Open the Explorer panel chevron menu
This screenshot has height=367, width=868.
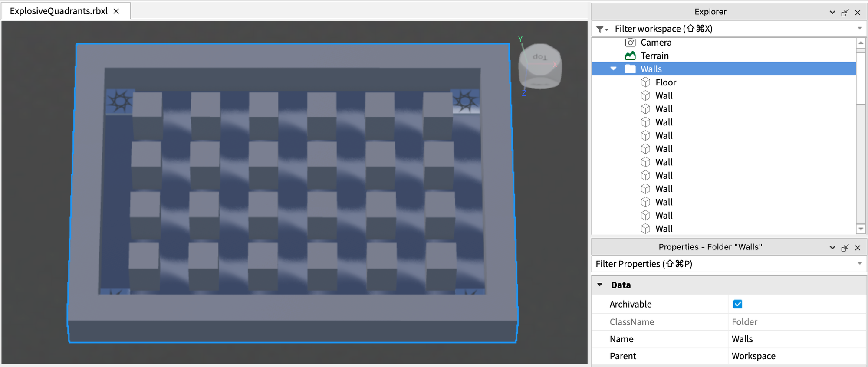(x=832, y=13)
